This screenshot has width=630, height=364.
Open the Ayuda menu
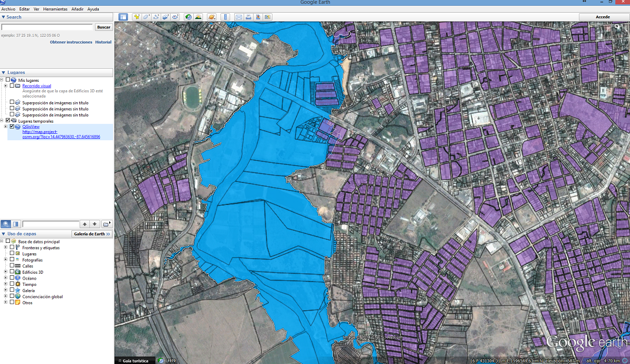(93, 9)
